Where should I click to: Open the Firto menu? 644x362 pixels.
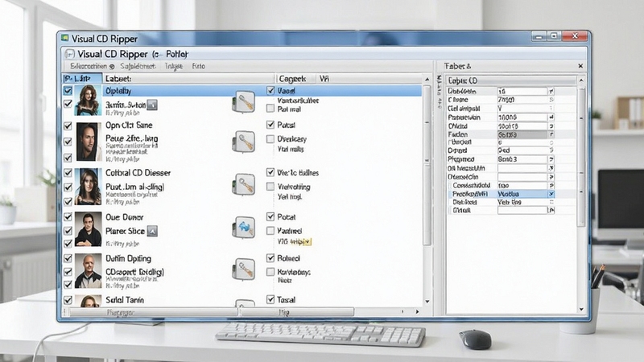[x=198, y=66]
